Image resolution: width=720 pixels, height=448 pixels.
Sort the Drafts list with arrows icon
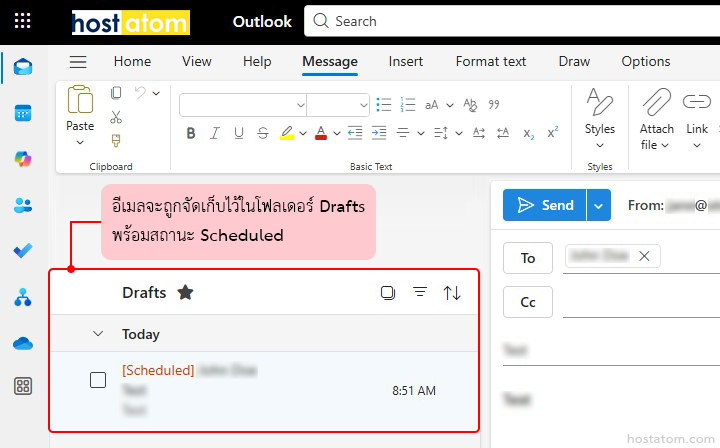pos(452,293)
